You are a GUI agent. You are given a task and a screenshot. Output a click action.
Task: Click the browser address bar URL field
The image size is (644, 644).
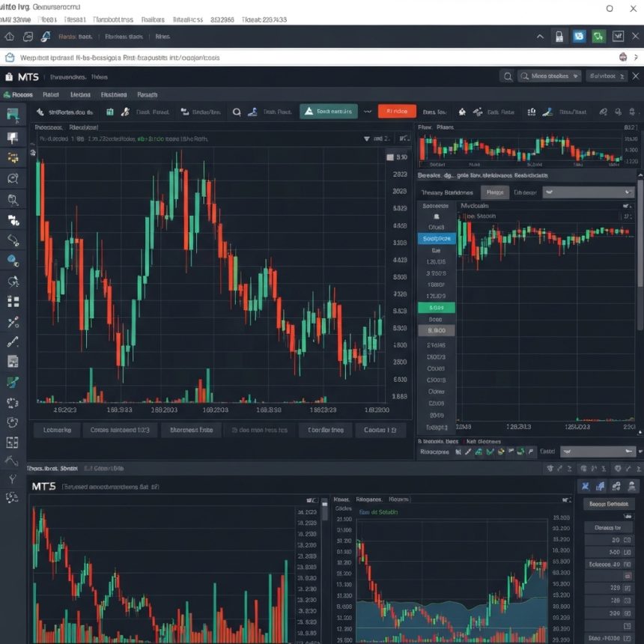point(315,57)
